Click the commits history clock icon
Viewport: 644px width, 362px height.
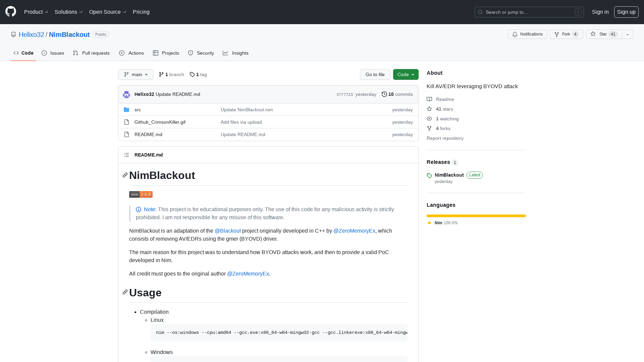click(384, 94)
